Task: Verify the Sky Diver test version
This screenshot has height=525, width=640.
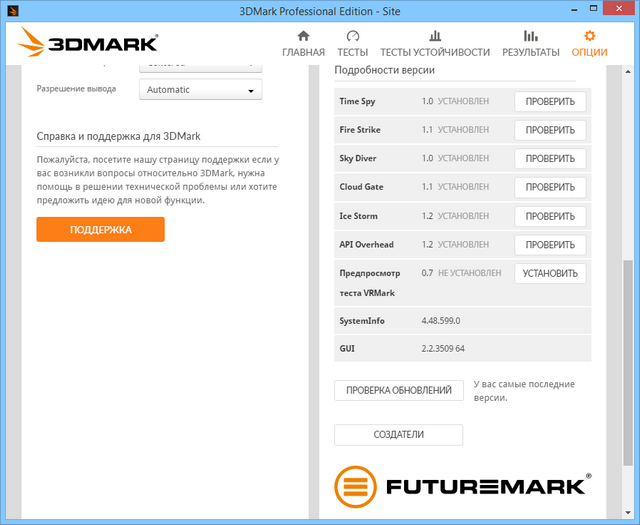Action: point(550,159)
